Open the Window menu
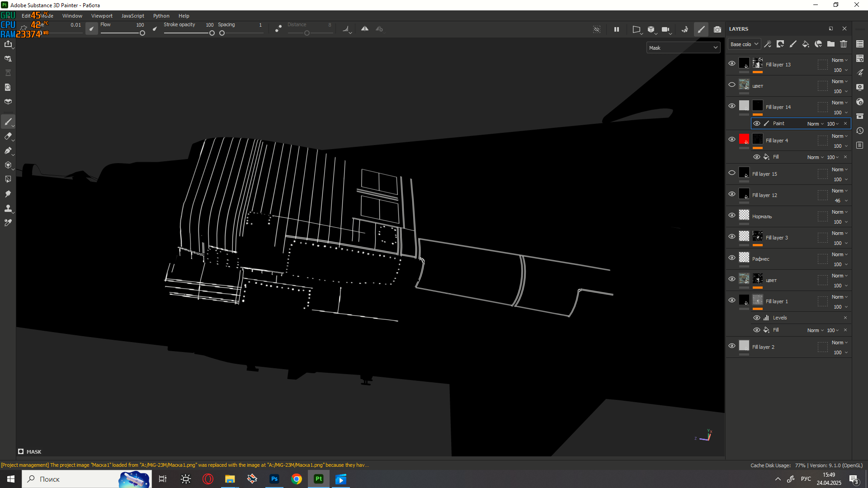868x488 pixels. point(72,16)
